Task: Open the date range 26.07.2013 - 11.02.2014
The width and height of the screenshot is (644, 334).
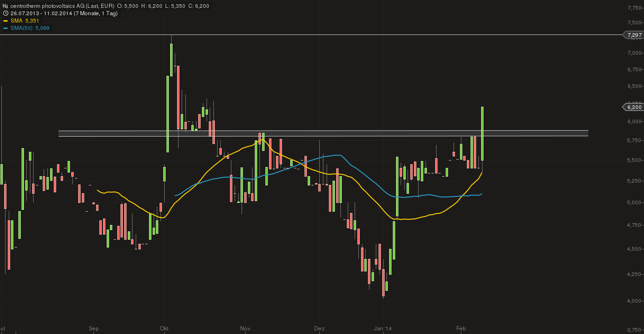Action: 41,13
